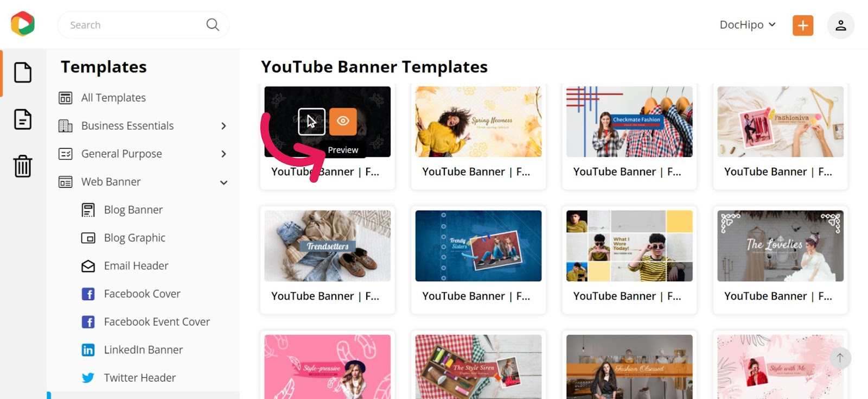Open the DocHipo workspace dropdown
This screenshot has width=868, height=399.
tap(748, 25)
